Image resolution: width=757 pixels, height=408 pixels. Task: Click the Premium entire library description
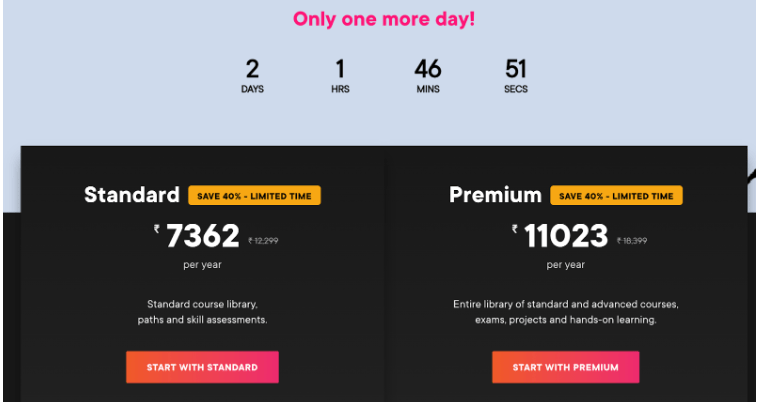click(x=565, y=312)
